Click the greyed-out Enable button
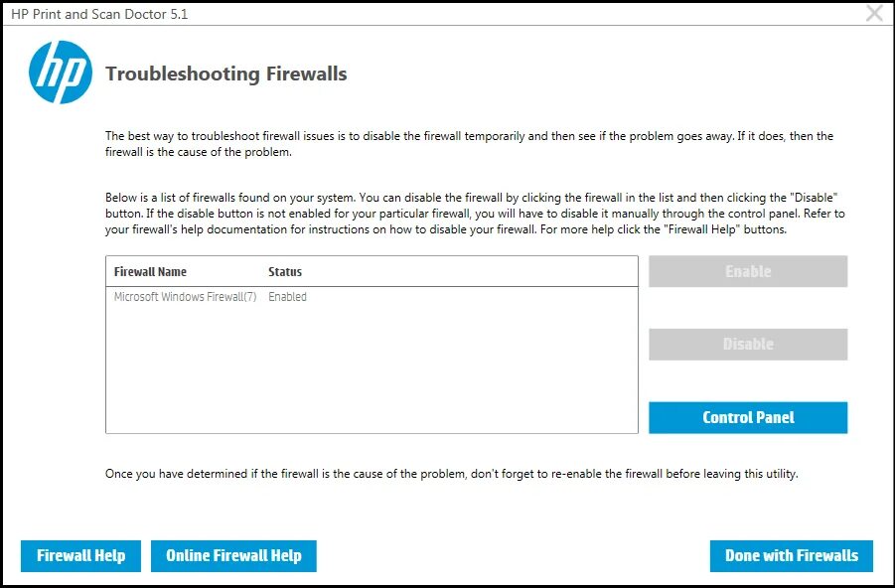895x588 pixels. (x=748, y=271)
